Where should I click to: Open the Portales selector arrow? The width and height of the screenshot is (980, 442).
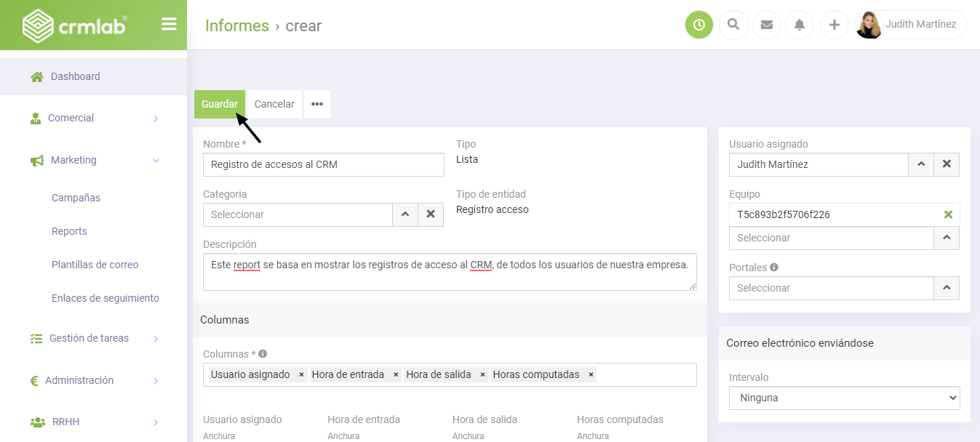pos(947,288)
